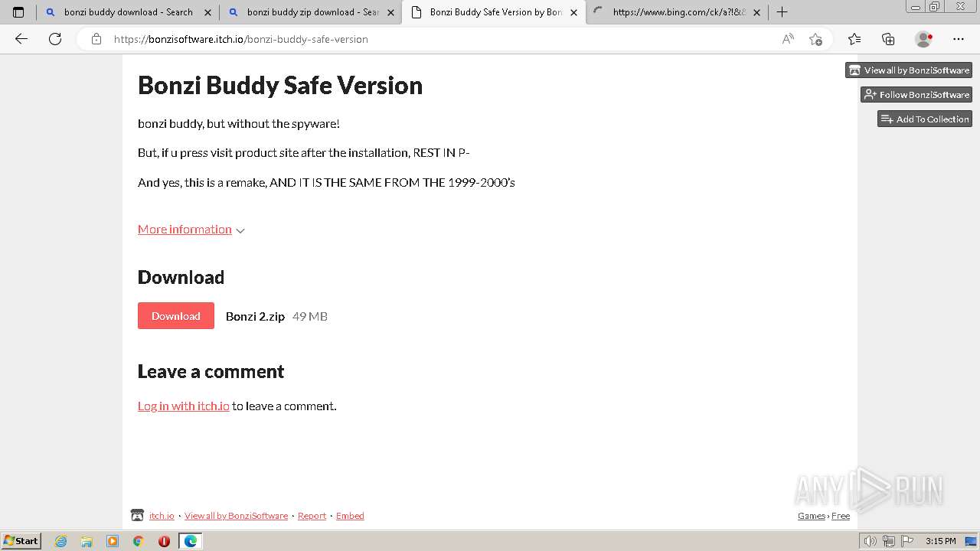Switch to 'bonzi buddy download - Search' tab
This screenshot has width=980, height=551.
(x=127, y=12)
